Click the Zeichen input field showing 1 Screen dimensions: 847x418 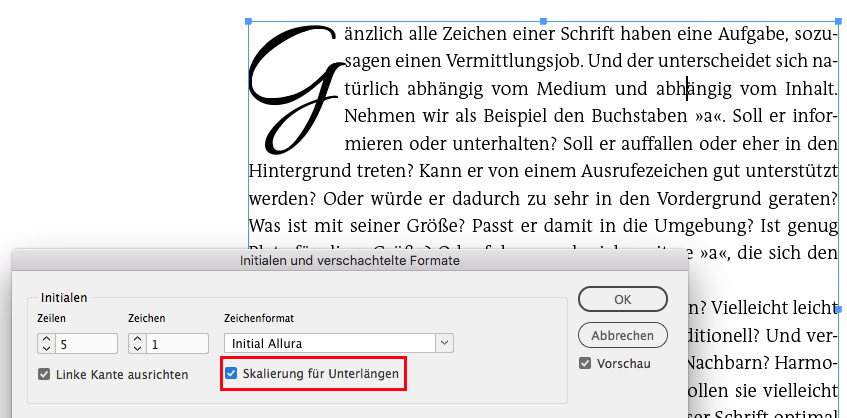click(x=177, y=344)
